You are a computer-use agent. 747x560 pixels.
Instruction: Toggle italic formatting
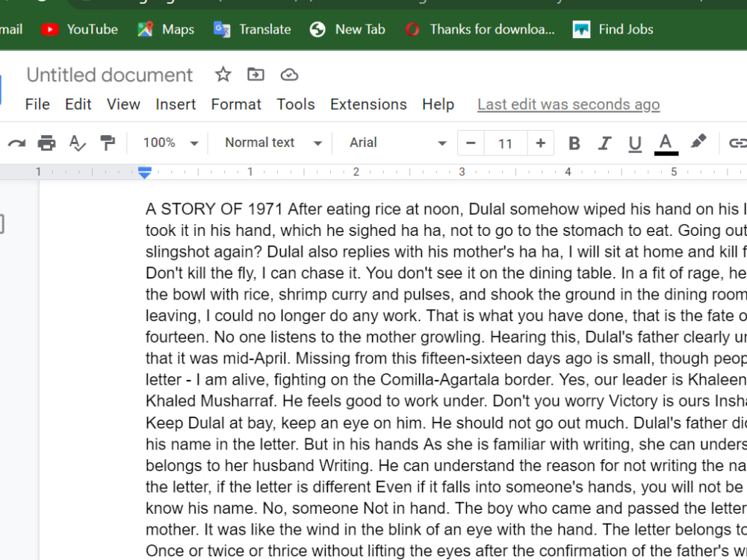(604, 143)
